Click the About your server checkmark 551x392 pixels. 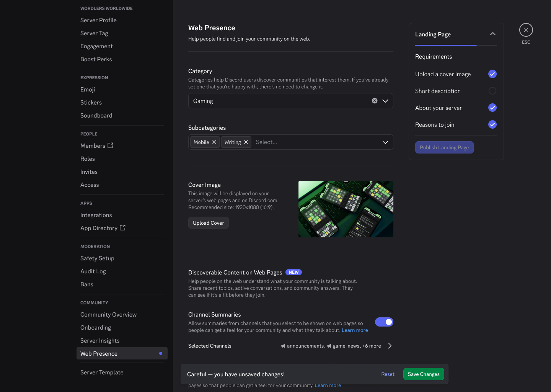pos(492,108)
